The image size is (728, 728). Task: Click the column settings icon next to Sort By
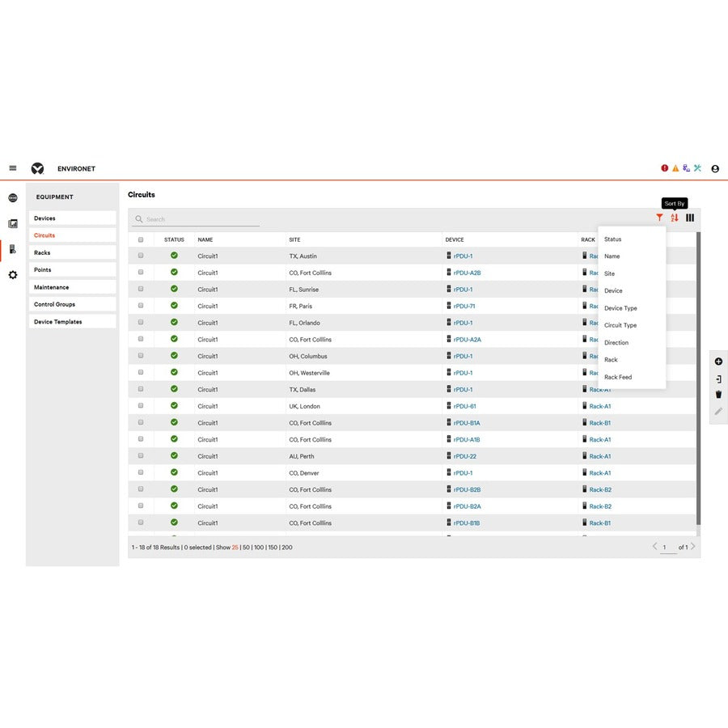click(690, 218)
